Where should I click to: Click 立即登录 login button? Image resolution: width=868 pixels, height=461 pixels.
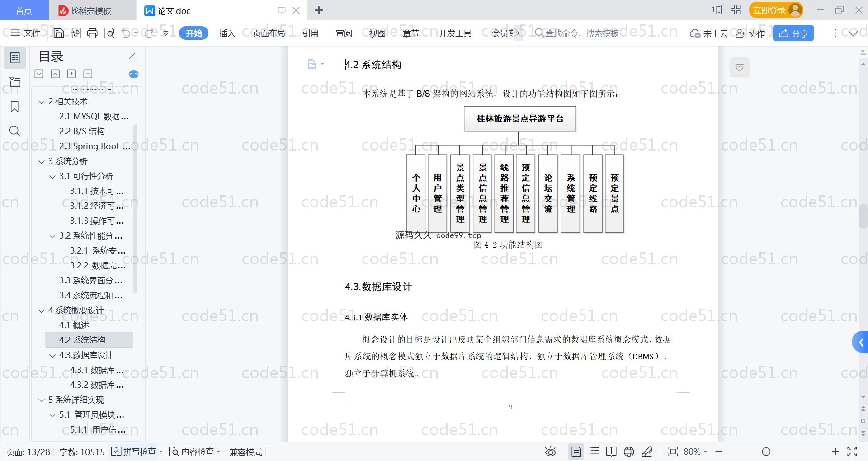(776, 10)
